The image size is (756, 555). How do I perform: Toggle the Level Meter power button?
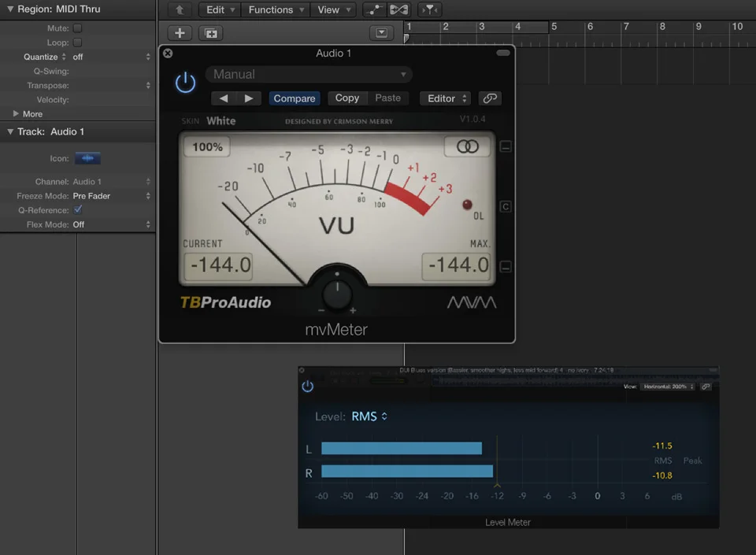308,387
